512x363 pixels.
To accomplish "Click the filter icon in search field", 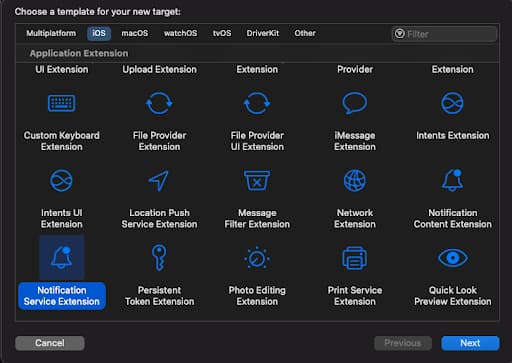I will click(x=400, y=34).
